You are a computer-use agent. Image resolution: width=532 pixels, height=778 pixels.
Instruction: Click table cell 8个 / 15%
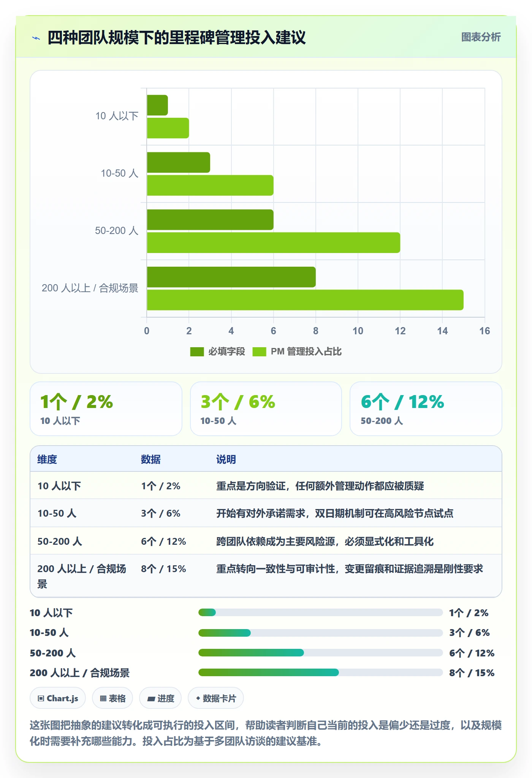point(163,569)
